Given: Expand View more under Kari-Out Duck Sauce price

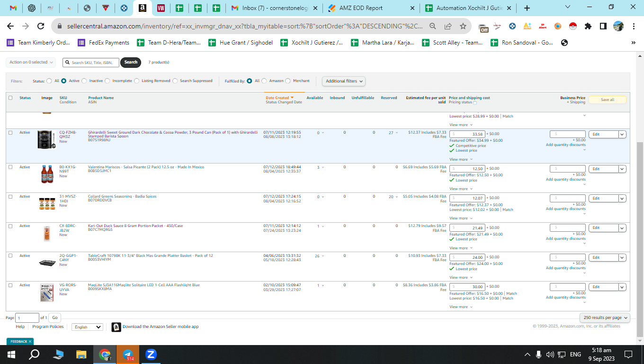Looking at the screenshot, I should [460, 248].
